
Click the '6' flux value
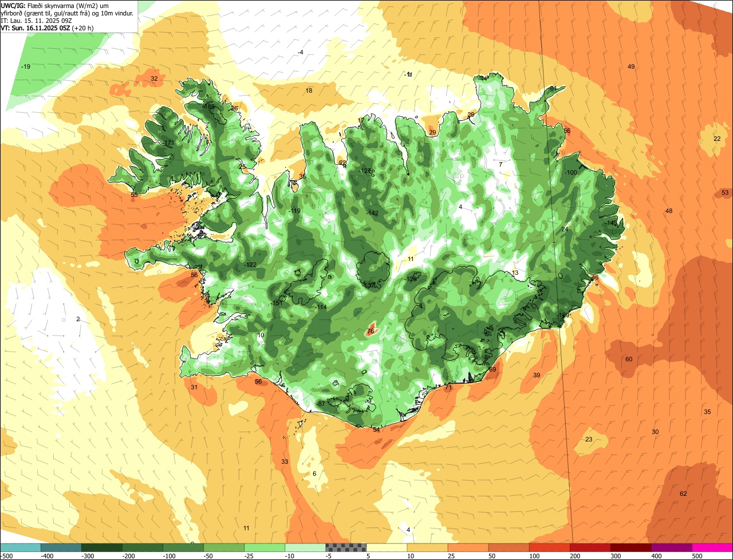pos(314,474)
